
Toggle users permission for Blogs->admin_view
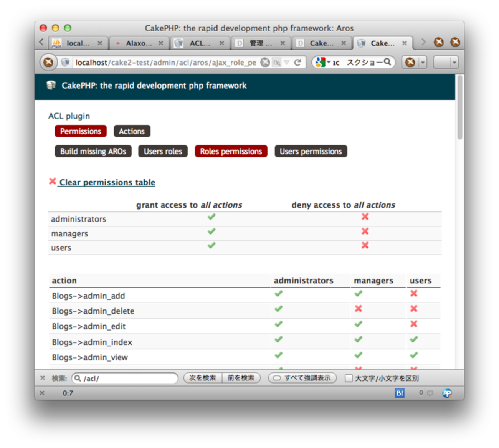point(414,355)
